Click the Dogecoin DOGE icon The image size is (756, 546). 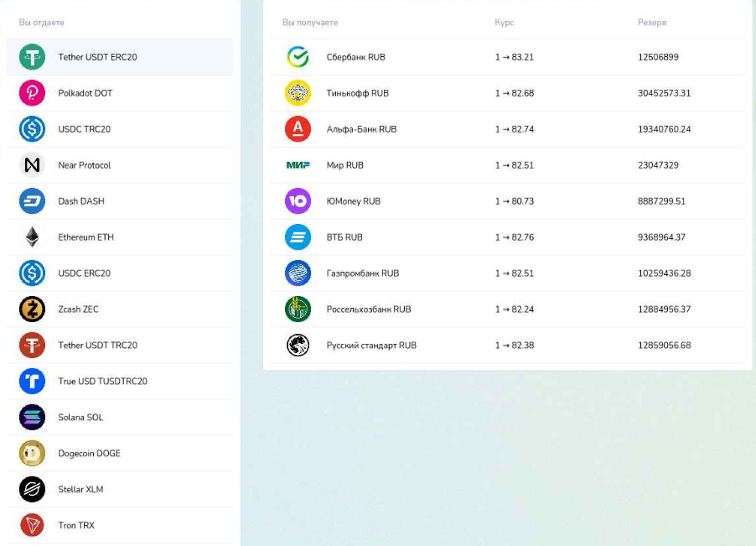[x=33, y=454]
